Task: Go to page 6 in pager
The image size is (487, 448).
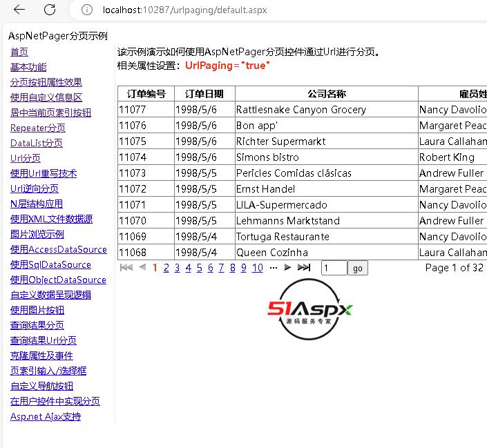Action: point(210,268)
